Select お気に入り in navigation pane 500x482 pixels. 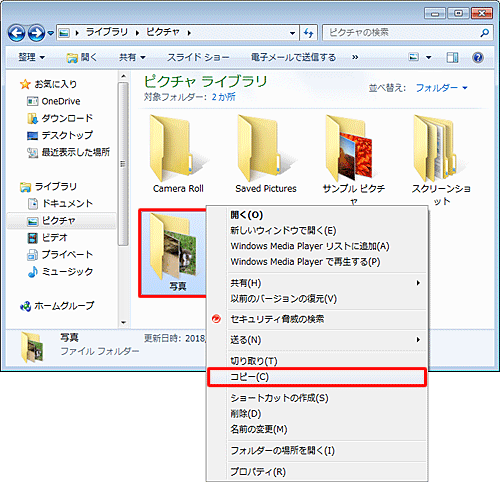[x=48, y=84]
